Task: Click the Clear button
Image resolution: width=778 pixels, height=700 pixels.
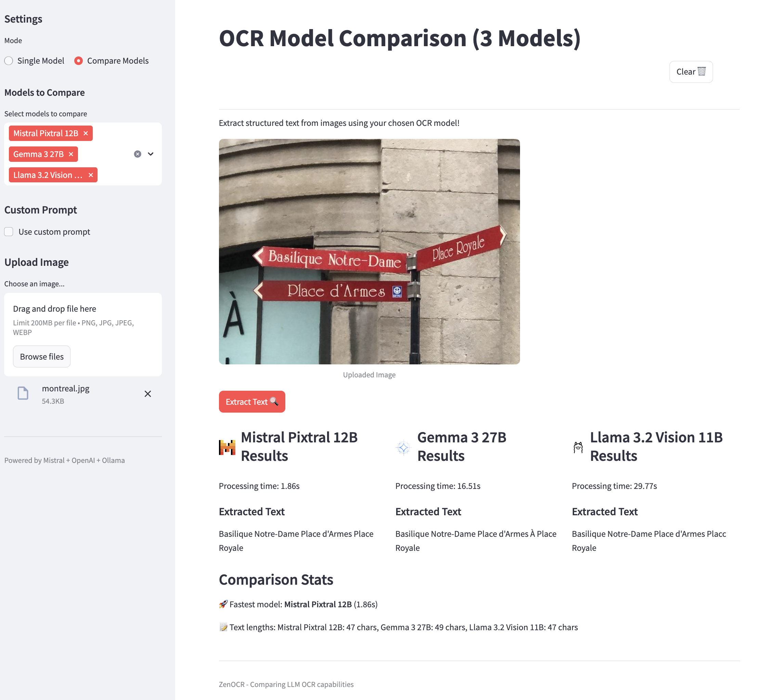Action: [x=690, y=72]
